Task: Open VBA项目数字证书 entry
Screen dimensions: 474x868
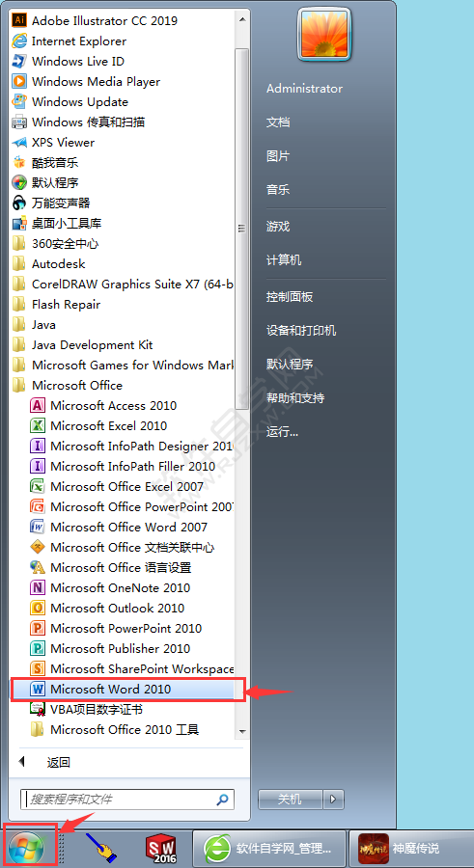Action: coord(86,709)
